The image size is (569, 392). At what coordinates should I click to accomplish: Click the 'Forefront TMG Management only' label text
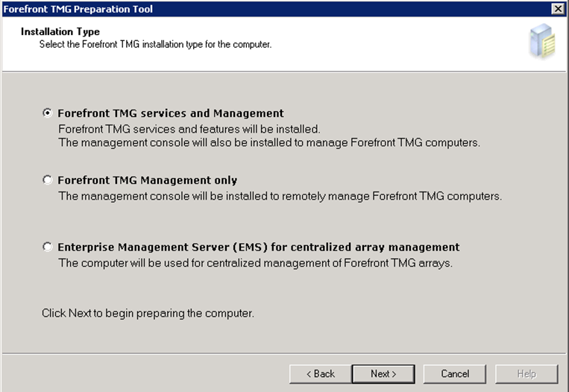point(148,180)
